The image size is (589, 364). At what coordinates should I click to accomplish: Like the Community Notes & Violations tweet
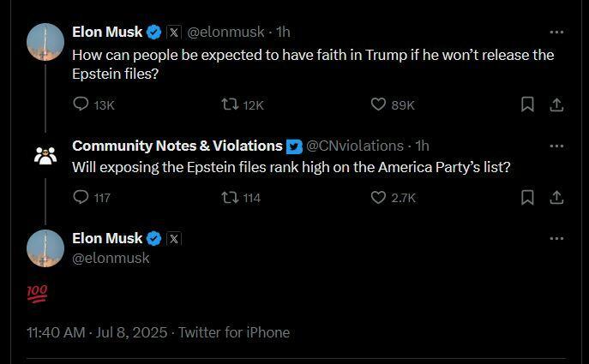[x=378, y=197]
